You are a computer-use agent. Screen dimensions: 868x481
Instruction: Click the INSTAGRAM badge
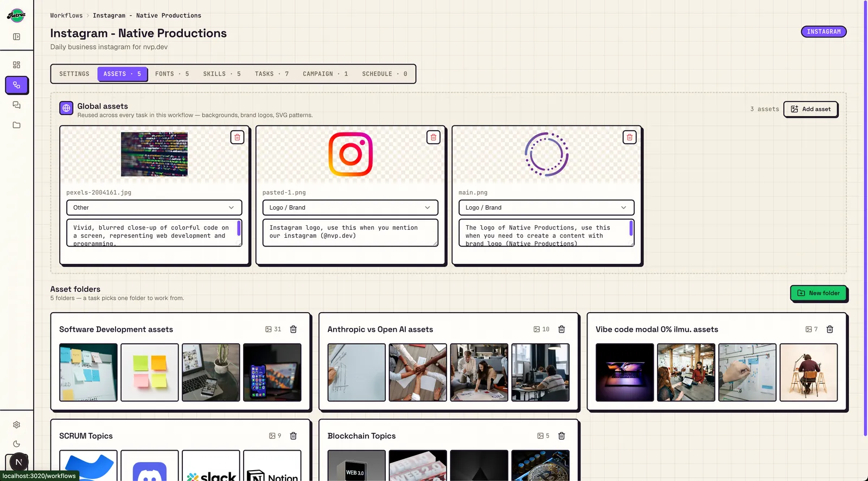pos(824,31)
